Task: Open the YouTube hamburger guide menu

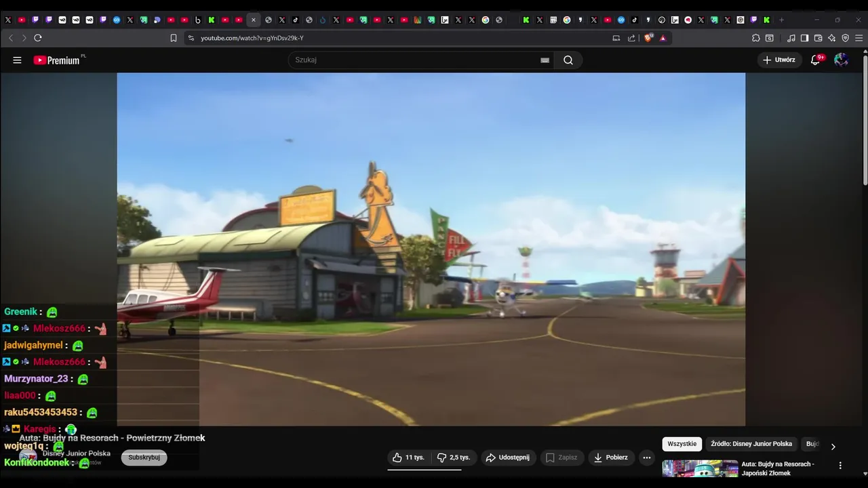Action: click(17, 60)
